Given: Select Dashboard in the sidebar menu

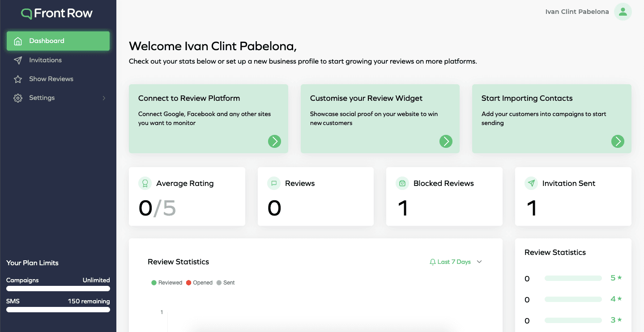Looking at the screenshot, I should point(47,41).
